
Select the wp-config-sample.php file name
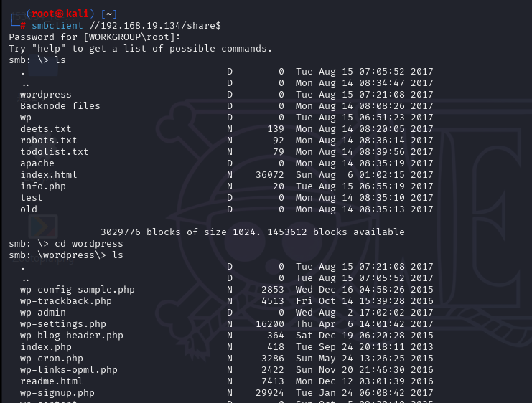[x=77, y=289]
